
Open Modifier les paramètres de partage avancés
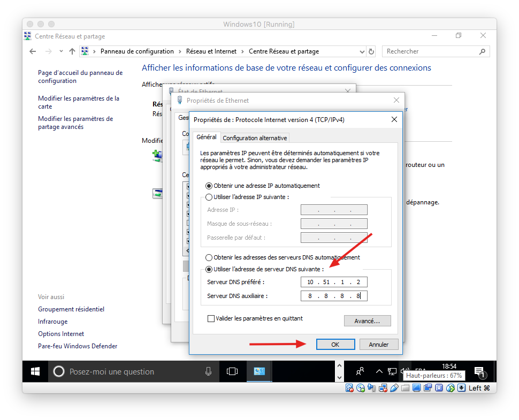coord(75,123)
